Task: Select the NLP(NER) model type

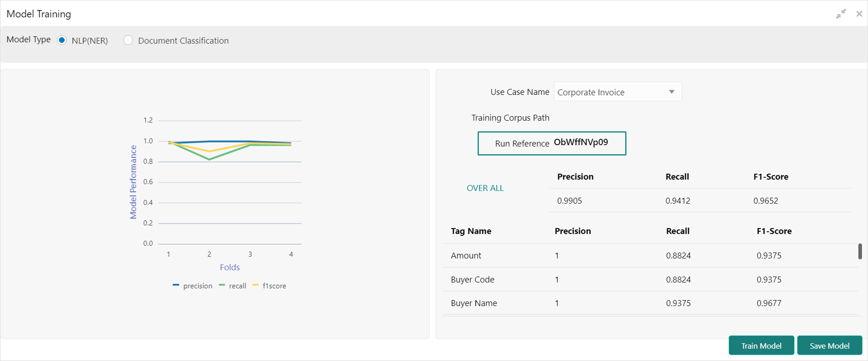Action: 62,40
